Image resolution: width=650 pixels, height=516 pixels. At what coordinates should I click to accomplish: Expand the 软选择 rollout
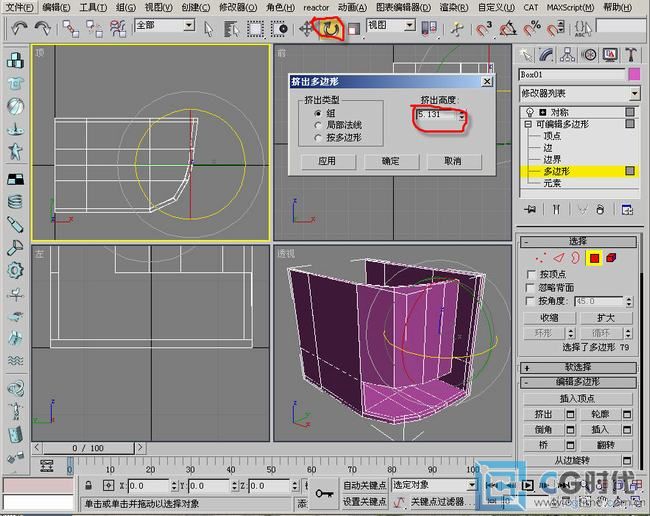tap(578, 367)
